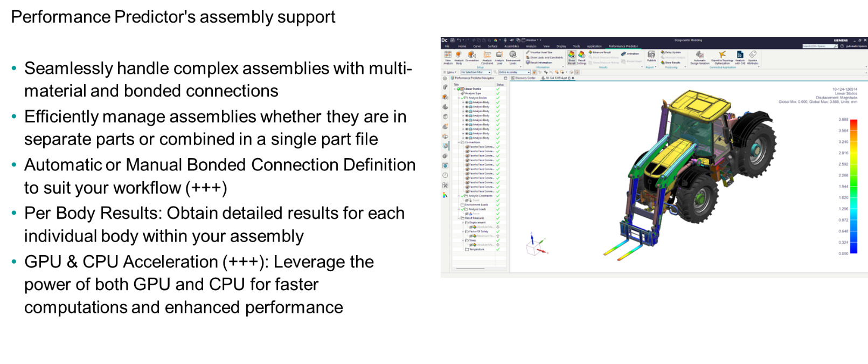Click the Analysis Constraint icon
This screenshot has height=364, width=868.
pos(487,55)
